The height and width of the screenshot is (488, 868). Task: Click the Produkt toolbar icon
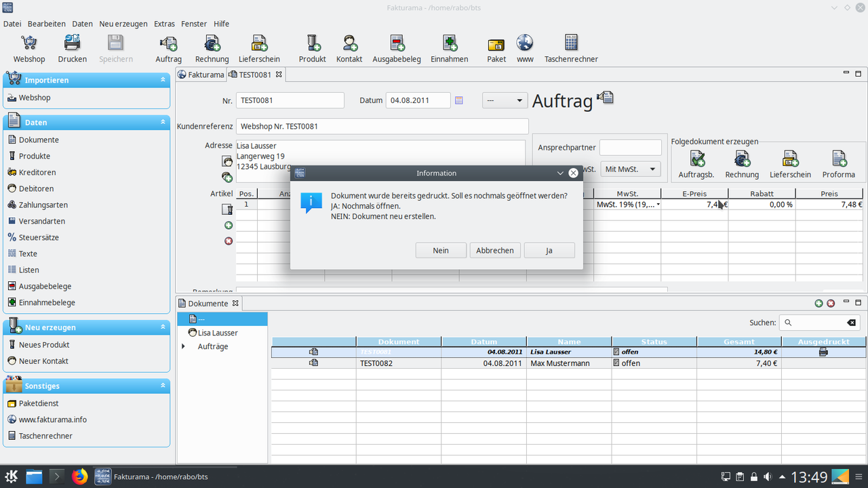313,43
